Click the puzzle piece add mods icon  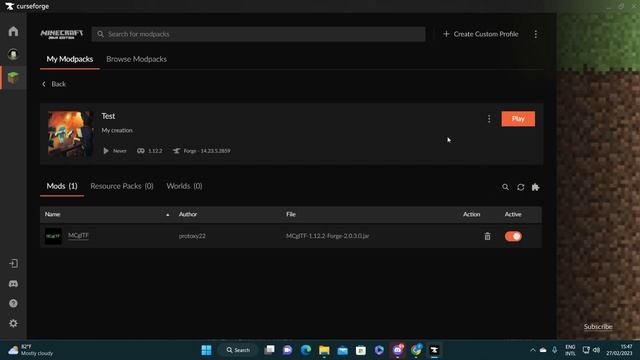[x=536, y=187]
